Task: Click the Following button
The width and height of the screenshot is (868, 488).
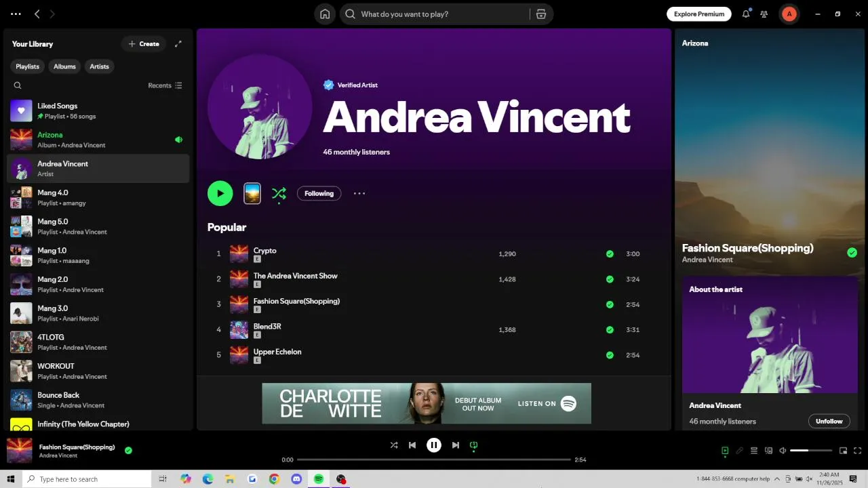Action: pos(319,193)
